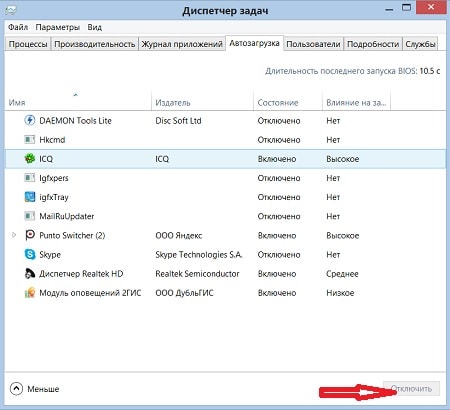Select the igfxTray blue monitor icon
Screen dimensions: 450x410
click(x=30, y=197)
